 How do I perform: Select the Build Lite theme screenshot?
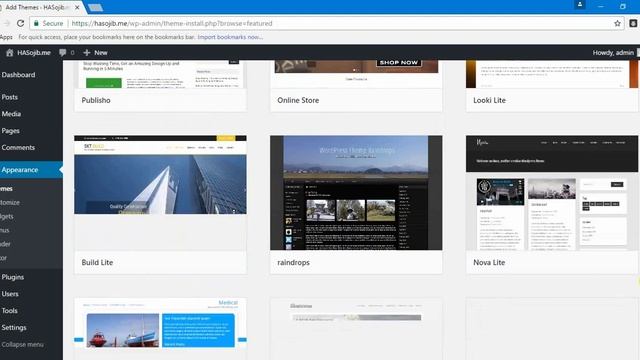coord(160,193)
